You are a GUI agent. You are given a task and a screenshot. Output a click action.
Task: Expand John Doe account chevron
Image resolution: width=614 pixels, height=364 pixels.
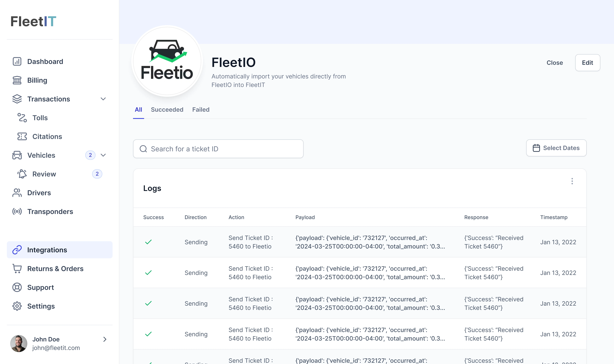105,339
